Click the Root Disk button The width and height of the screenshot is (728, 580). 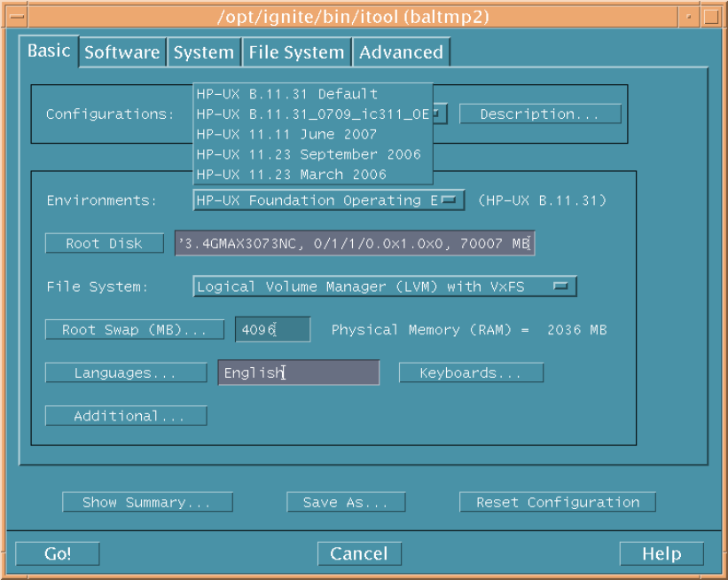[x=105, y=243]
